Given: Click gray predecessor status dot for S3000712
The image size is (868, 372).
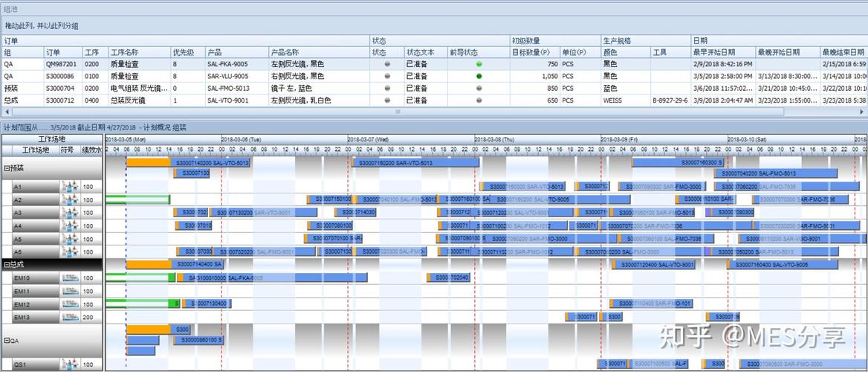Looking at the screenshot, I should (479, 101).
